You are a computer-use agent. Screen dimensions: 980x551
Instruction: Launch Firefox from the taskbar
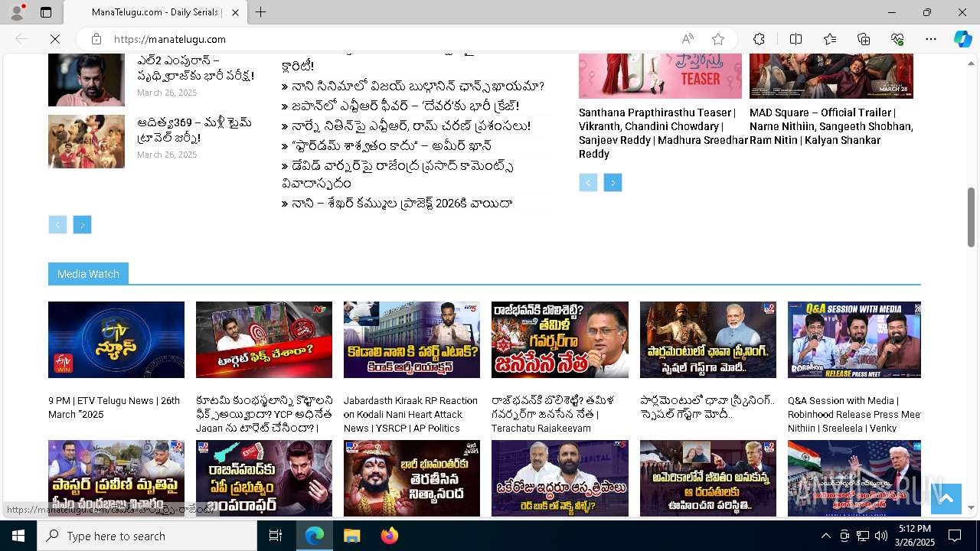point(390,536)
